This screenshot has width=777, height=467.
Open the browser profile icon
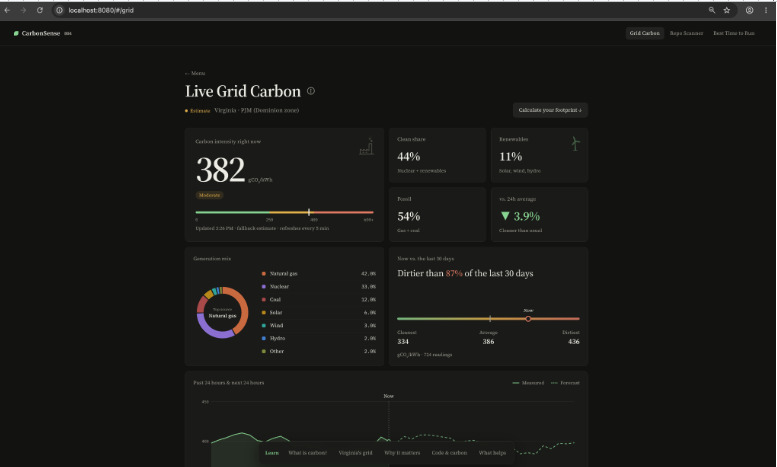pos(749,10)
